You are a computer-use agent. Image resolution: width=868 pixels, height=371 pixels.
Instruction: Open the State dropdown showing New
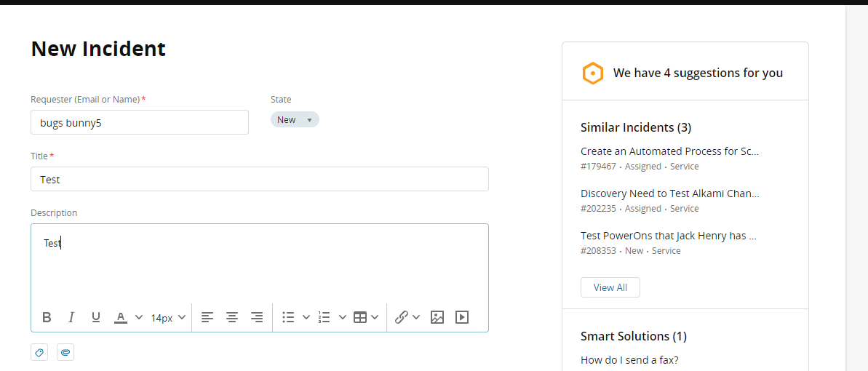tap(295, 119)
